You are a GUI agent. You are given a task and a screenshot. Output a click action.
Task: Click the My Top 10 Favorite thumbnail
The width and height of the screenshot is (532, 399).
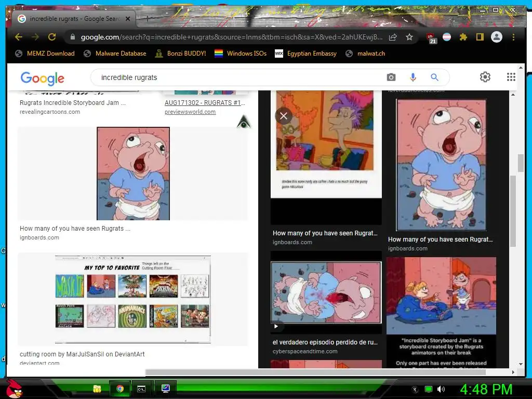133,299
